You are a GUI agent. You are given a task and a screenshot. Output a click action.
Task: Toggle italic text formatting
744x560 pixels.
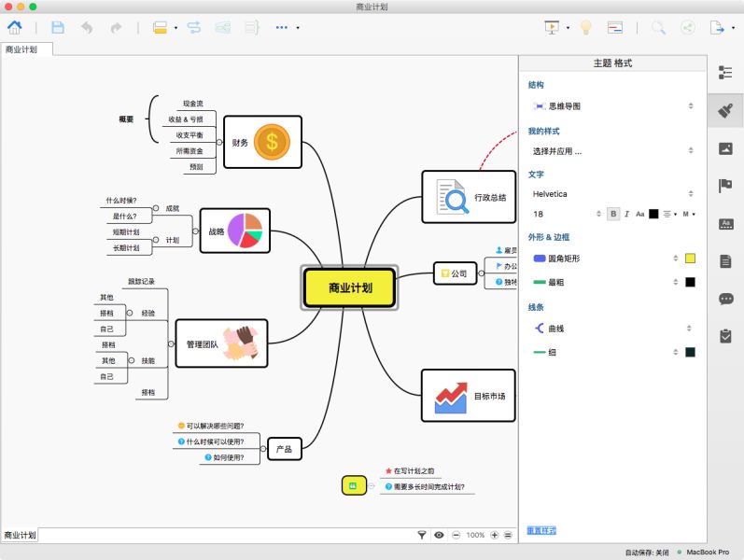click(626, 214)
